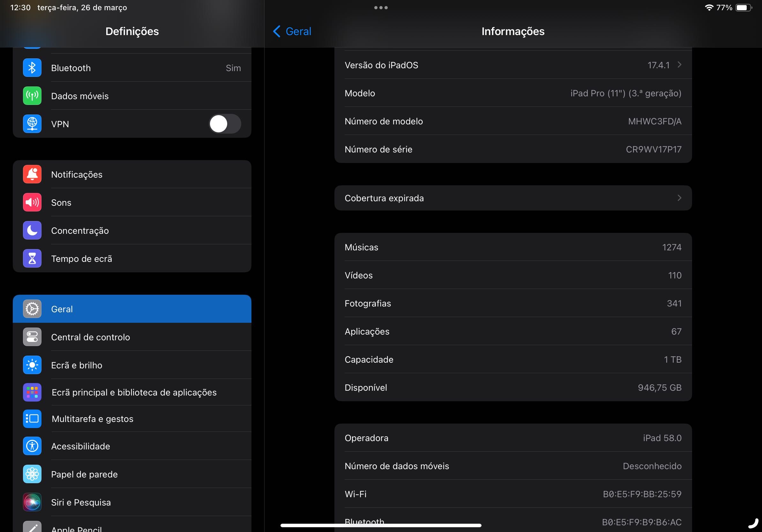Tap the Acessibilidade figure icon
This screenshot has width=762, height=532.
(x=32, y=446)
